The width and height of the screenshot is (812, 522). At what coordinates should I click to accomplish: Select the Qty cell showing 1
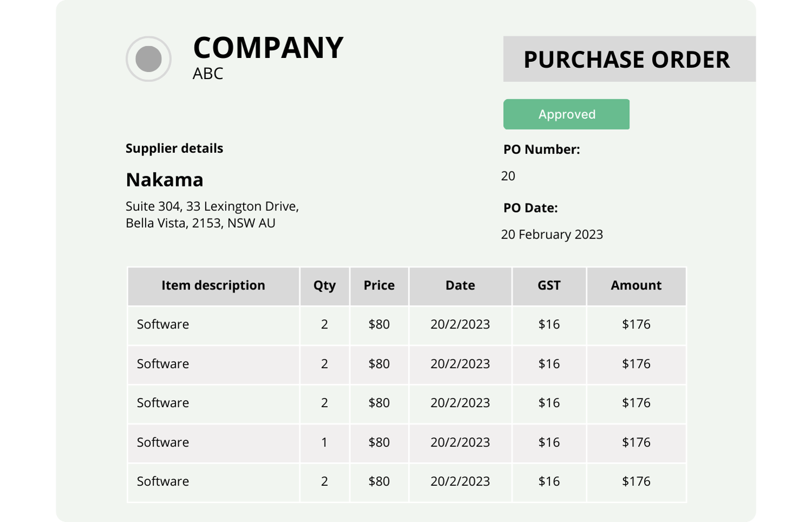click(324, 442)
